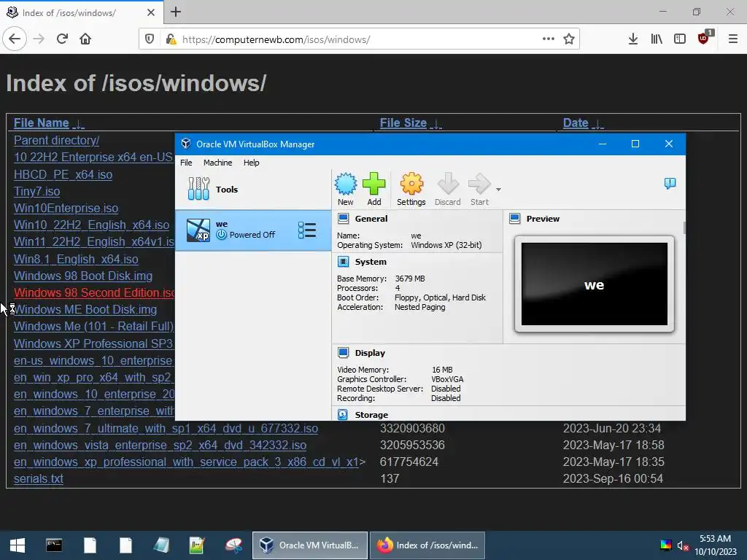The height and width of the screenshot is (560, 747).
Task: Switch to Oracle VM VirtualBox taskbar button
Action: coord(309,545)
